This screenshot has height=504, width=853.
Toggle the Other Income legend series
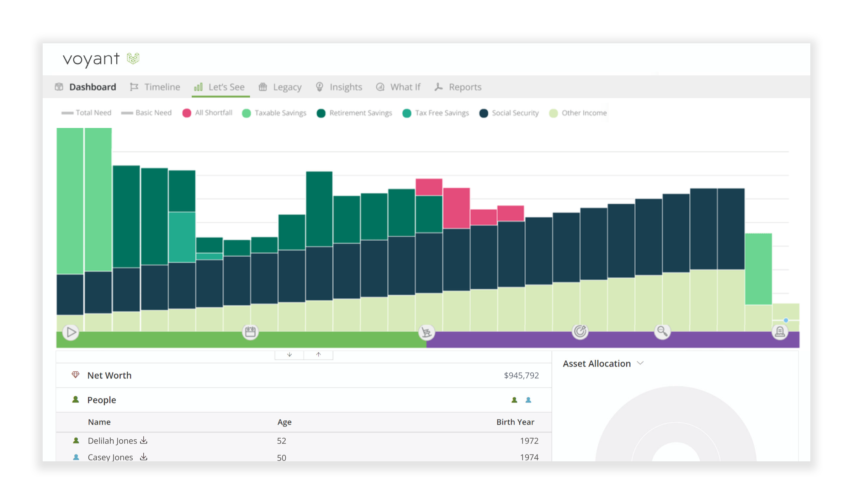tap(578, 113)
